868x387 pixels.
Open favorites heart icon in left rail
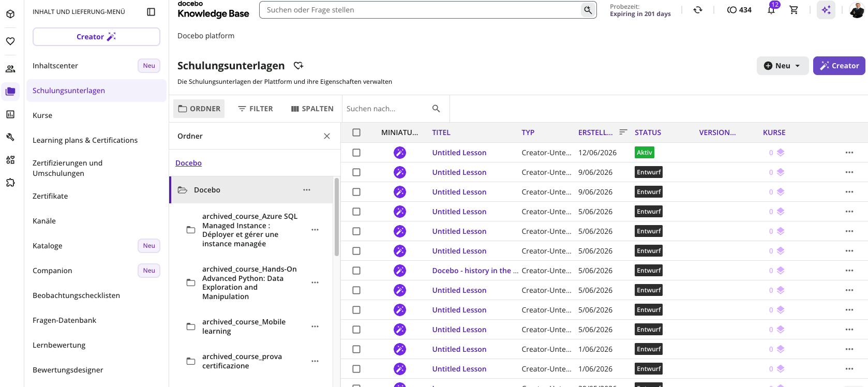click(x=10, y=41)
